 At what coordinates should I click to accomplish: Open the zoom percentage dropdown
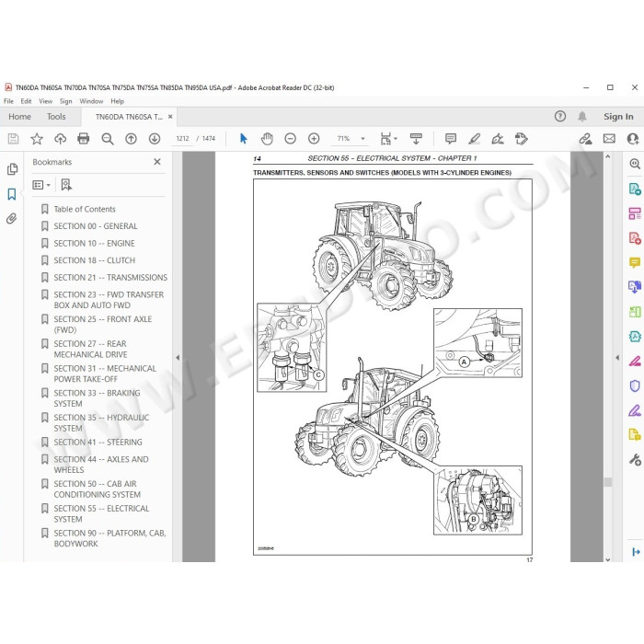tap(362, 139)
